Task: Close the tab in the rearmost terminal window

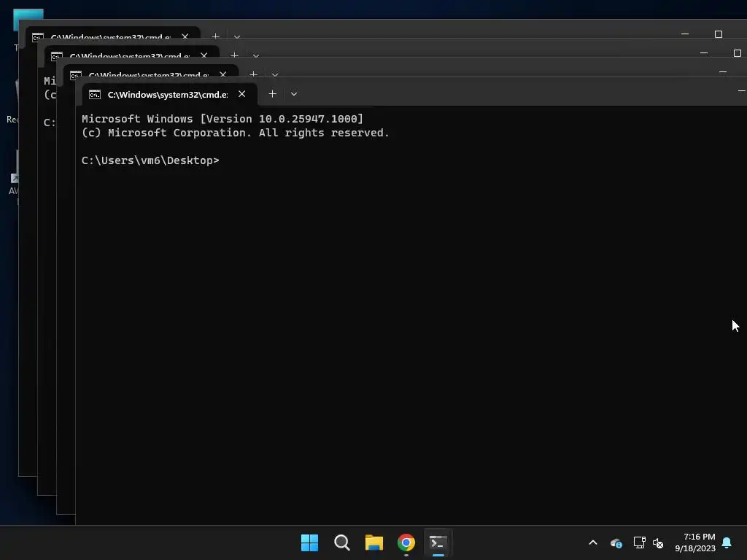Action: click(185, 36)
